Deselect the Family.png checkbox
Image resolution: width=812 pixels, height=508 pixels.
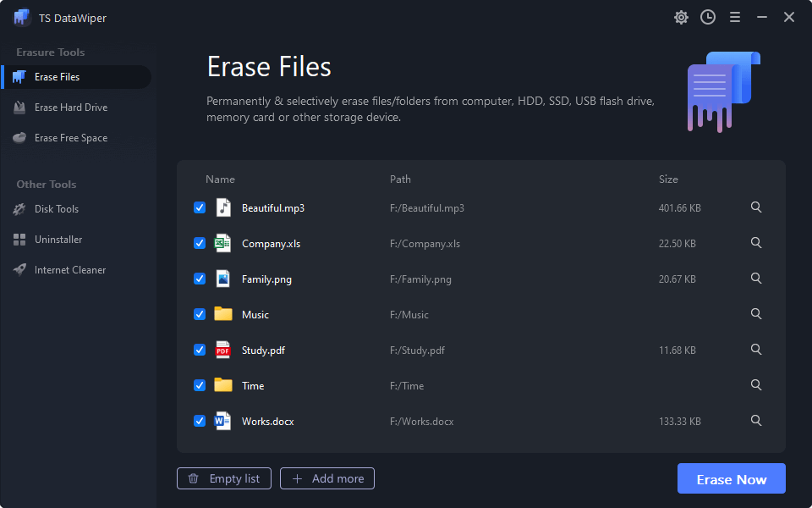click(200, 279)
